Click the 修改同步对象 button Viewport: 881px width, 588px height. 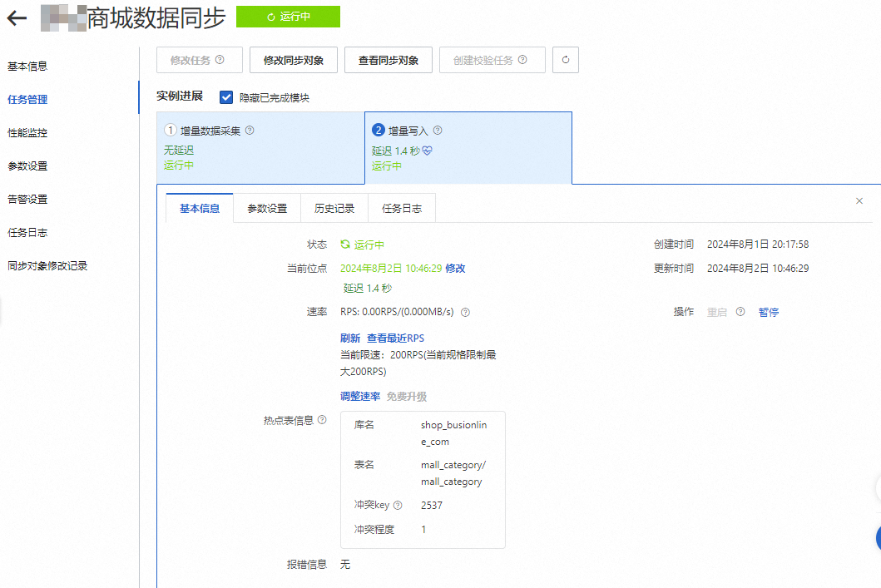click(294, 60)
